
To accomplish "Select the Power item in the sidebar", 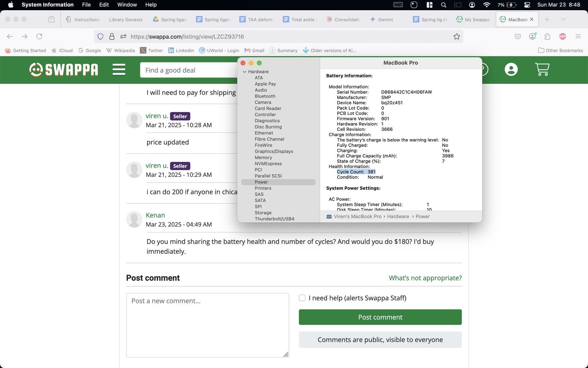I will [278, 182].
